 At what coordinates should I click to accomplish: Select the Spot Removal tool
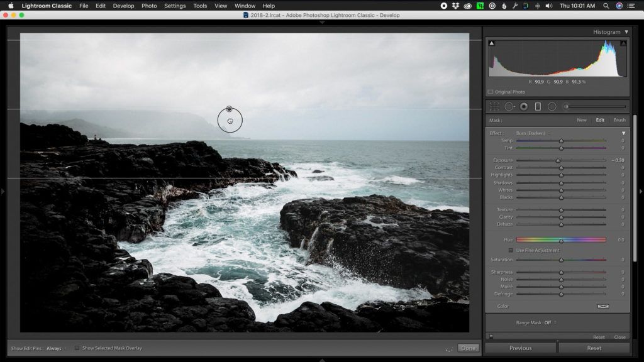(509, 106)
